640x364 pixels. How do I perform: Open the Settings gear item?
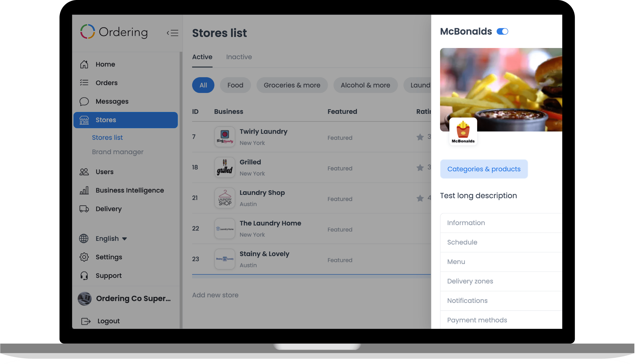pos(108,257)
